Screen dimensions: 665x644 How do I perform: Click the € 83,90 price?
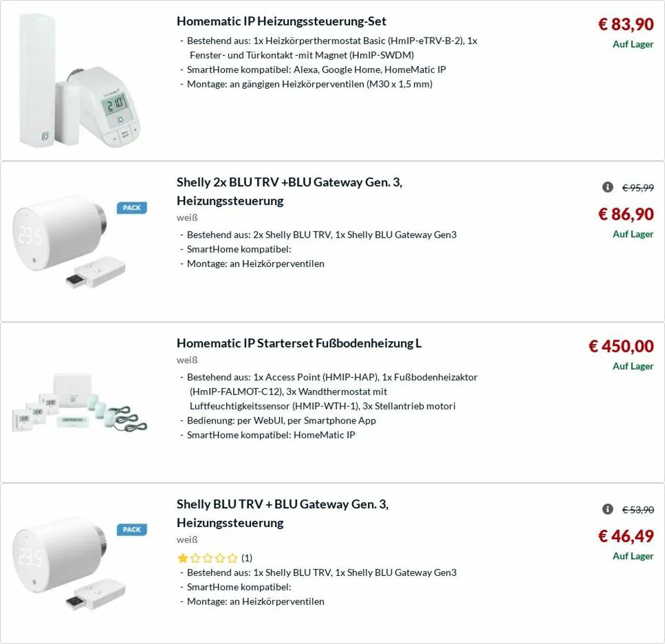click(626, 24)
